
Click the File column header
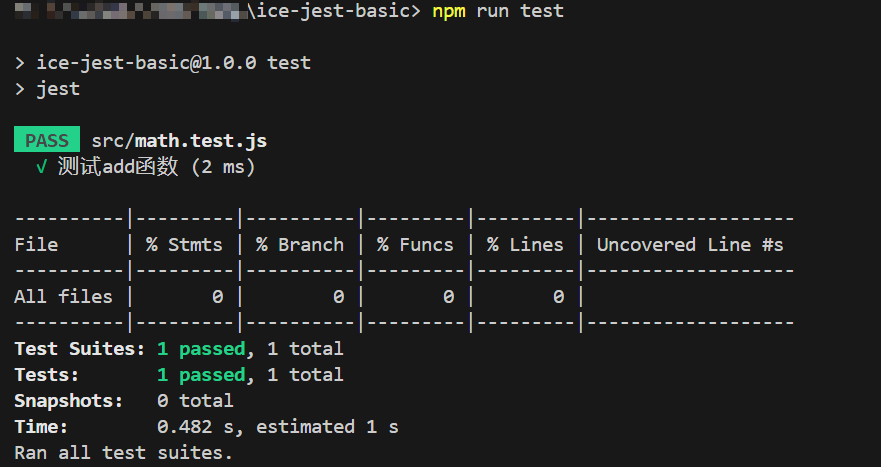[x=36, y=245]
